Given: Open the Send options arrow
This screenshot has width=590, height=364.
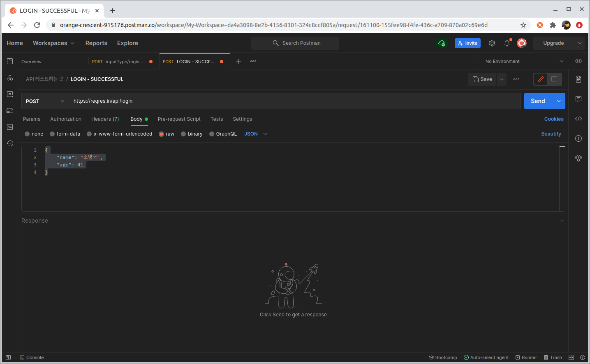Looking at the screenshot, I should point(559,101).
